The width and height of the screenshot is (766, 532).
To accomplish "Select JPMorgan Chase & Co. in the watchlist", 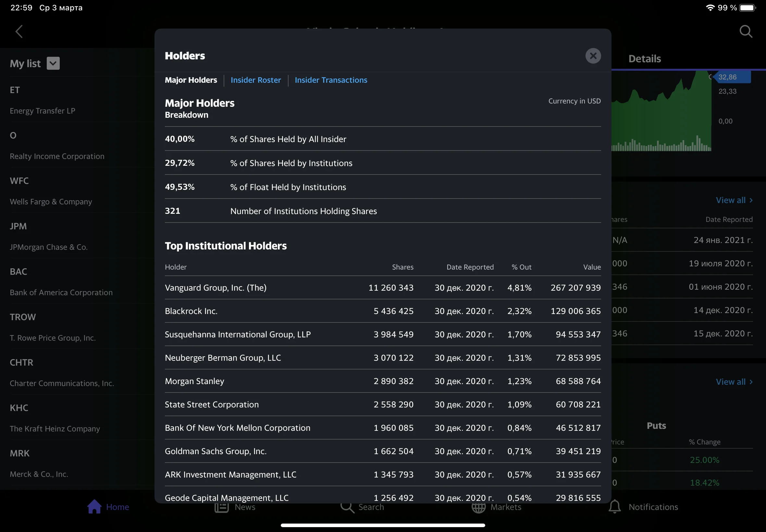I will 77,235.
